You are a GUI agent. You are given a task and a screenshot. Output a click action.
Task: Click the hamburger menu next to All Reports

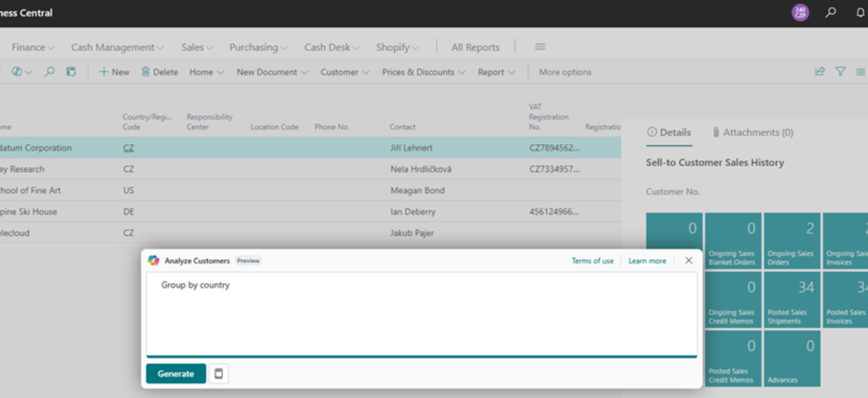point(540,47)
